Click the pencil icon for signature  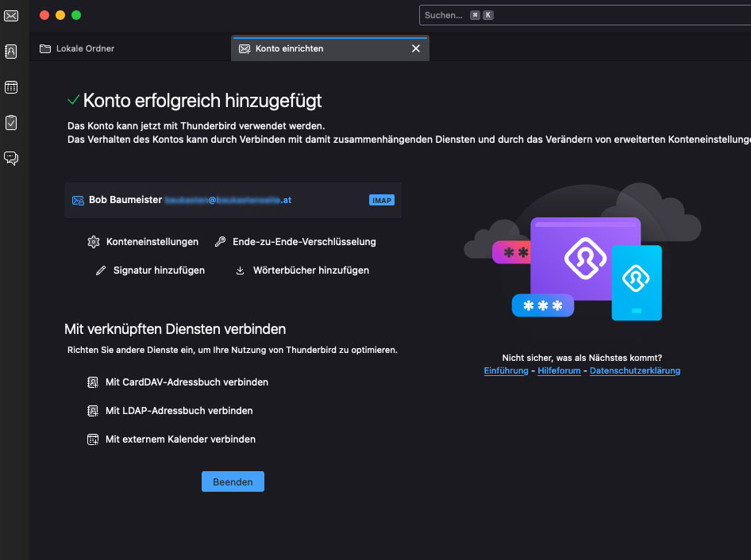101,270
